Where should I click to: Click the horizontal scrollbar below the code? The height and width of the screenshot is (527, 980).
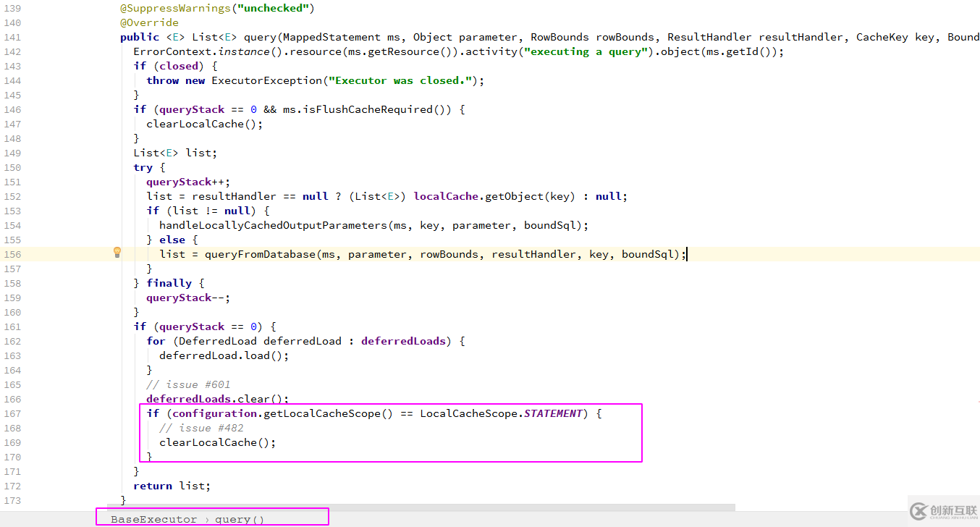(x=421, y=508)
